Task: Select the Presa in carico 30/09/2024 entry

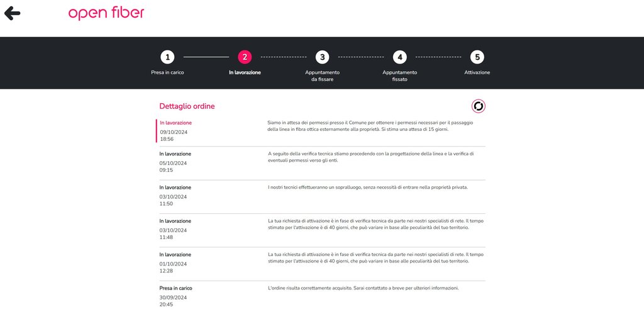Action: pos(323,297)
